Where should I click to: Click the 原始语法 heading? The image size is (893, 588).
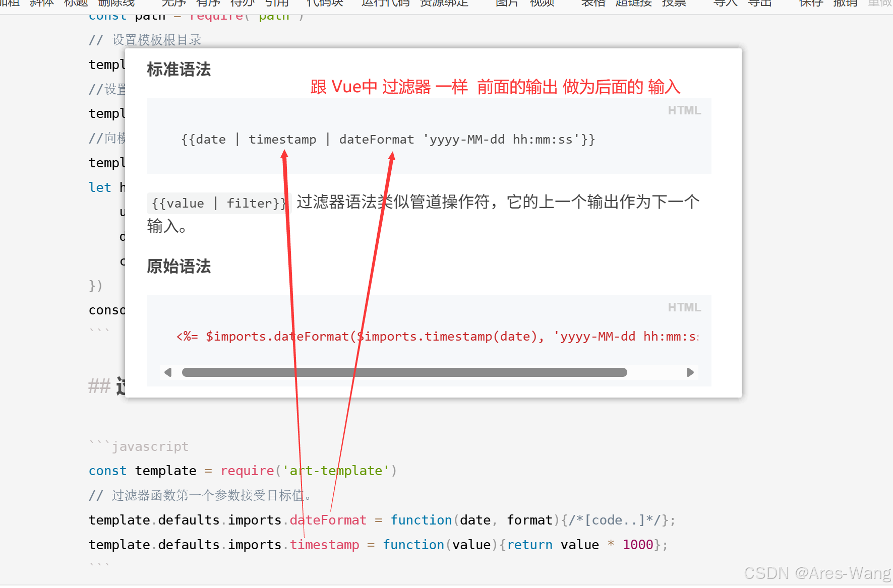pos(178,267)
